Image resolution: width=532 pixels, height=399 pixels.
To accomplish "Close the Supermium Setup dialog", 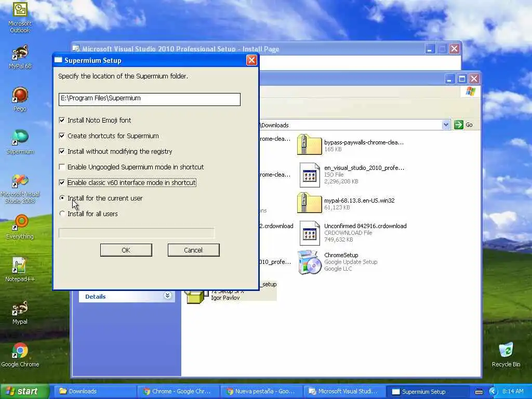I will tap(251, 60).
